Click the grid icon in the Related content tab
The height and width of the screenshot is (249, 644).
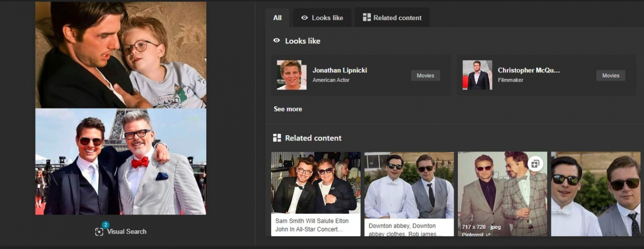click(x=367, y=18)
